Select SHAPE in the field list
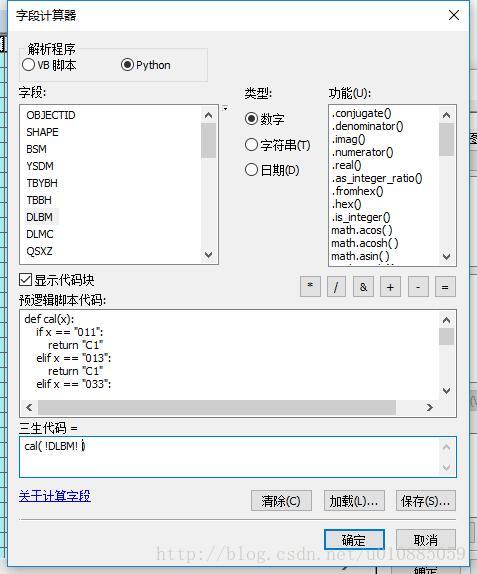Screen dimensions: 477x574 42,132
